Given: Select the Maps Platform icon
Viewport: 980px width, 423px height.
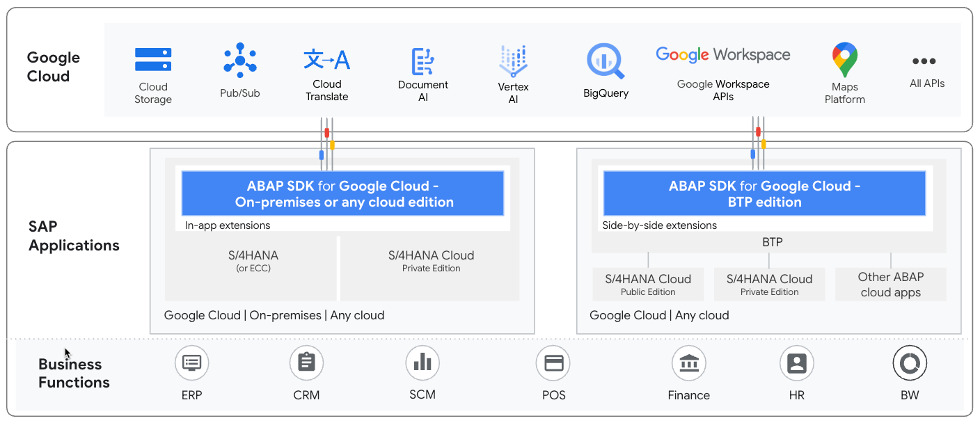Looking at the screenshot, I should (x=844, y=59).
